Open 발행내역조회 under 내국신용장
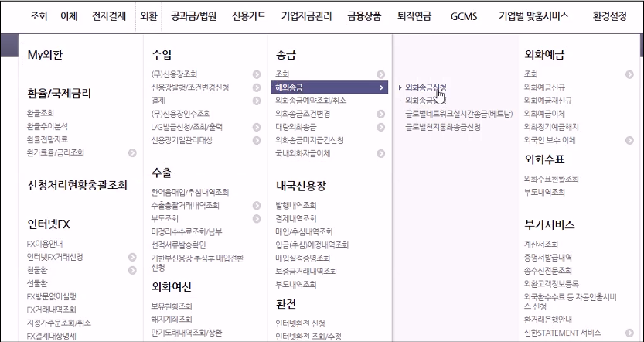The width and height of the screenshot is (644, 342). 296,205
